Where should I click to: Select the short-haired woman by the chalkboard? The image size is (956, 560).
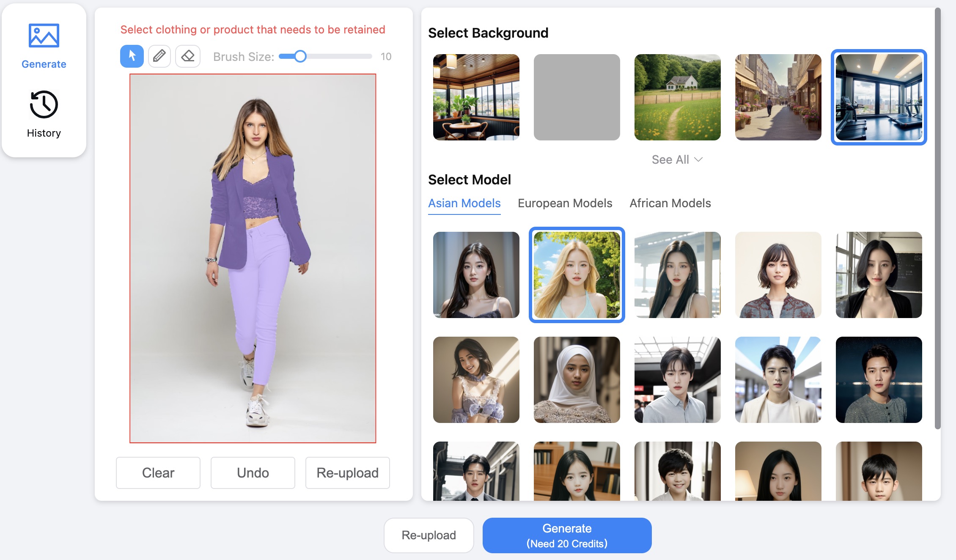coord(879,275)
